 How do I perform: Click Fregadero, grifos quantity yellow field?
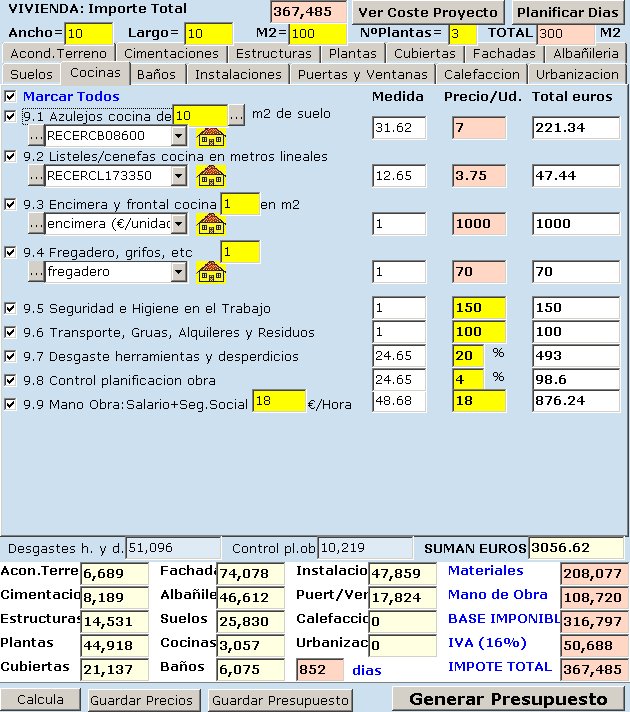[x=240, y=252]
